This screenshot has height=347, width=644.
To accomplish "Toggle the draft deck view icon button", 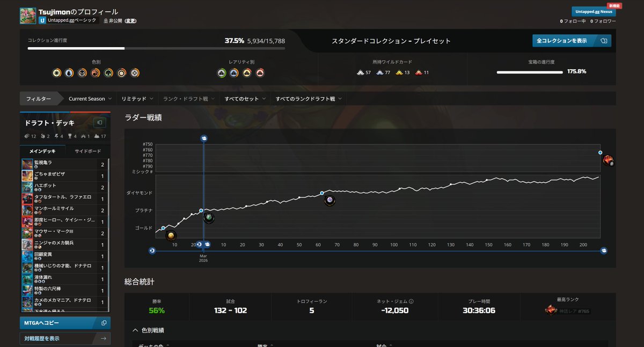I will click(100, 123).
